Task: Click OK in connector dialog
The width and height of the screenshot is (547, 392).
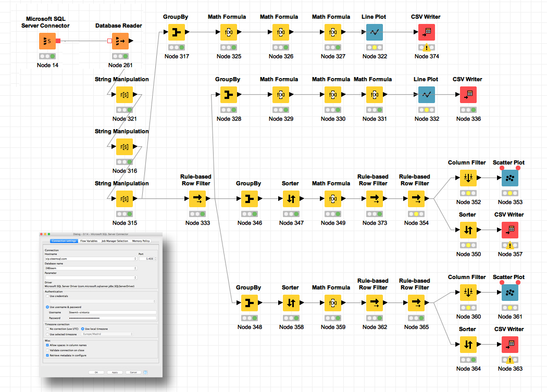Action: point(96,372)
